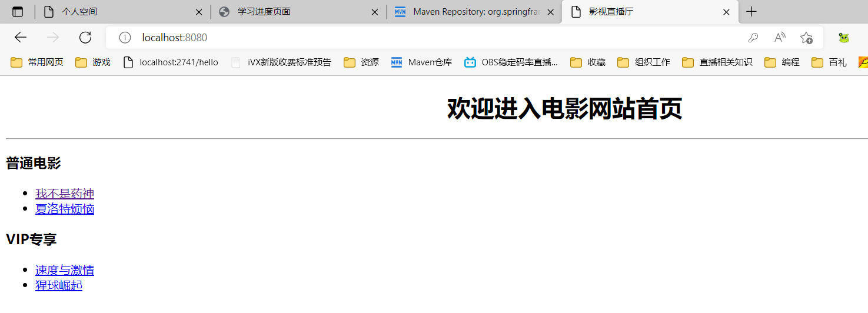Add this page to favorites star
The image size is (868, 313).
point(806,38)
